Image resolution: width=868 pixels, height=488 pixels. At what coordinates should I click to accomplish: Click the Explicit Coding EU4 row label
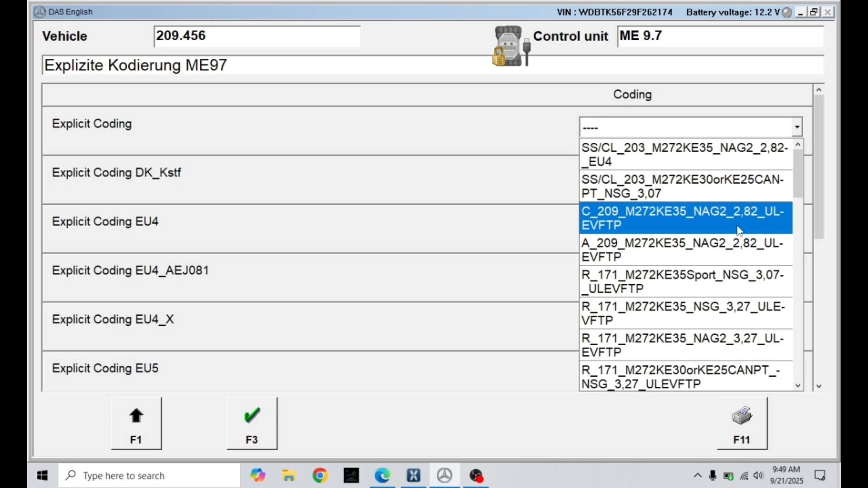click(105, 222)
